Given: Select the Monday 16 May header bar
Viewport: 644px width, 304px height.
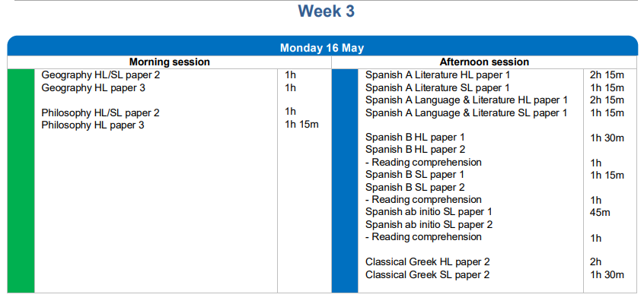Looking at the screenshot, I should coord(322,48).
